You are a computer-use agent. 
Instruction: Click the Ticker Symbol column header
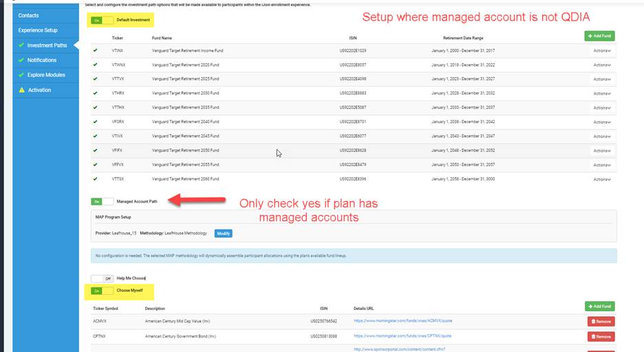coord(105,309)
